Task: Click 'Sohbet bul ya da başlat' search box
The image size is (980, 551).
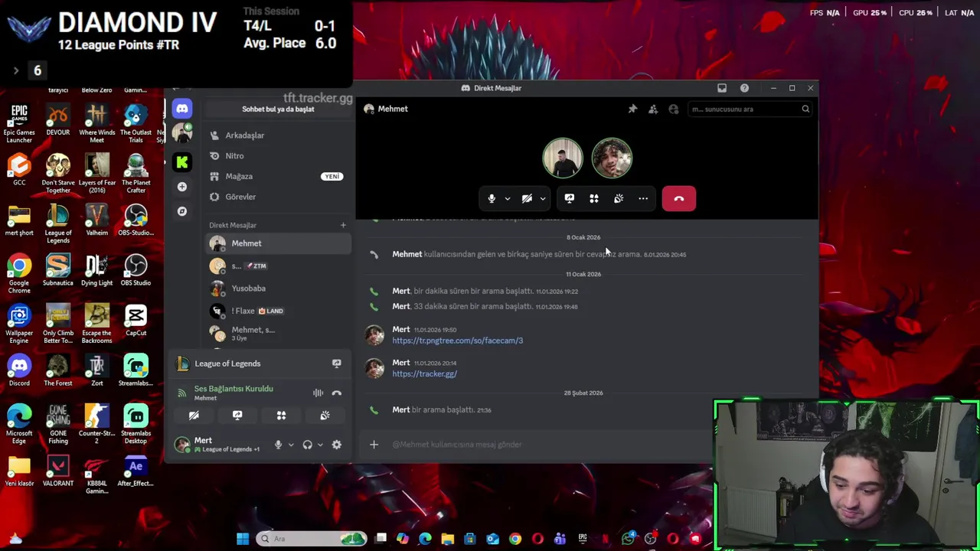Action: (x=278, y=109)
